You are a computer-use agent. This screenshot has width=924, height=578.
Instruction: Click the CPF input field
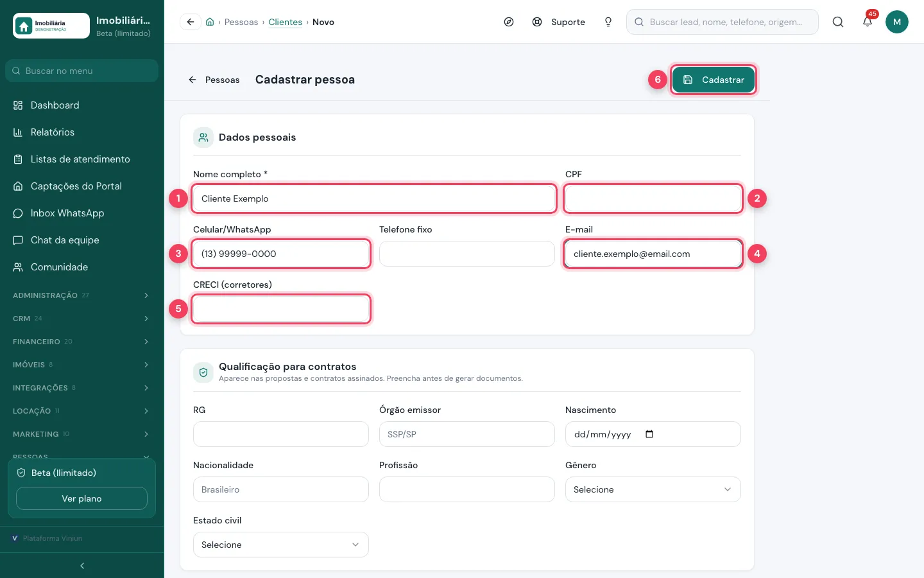point(653,198)
